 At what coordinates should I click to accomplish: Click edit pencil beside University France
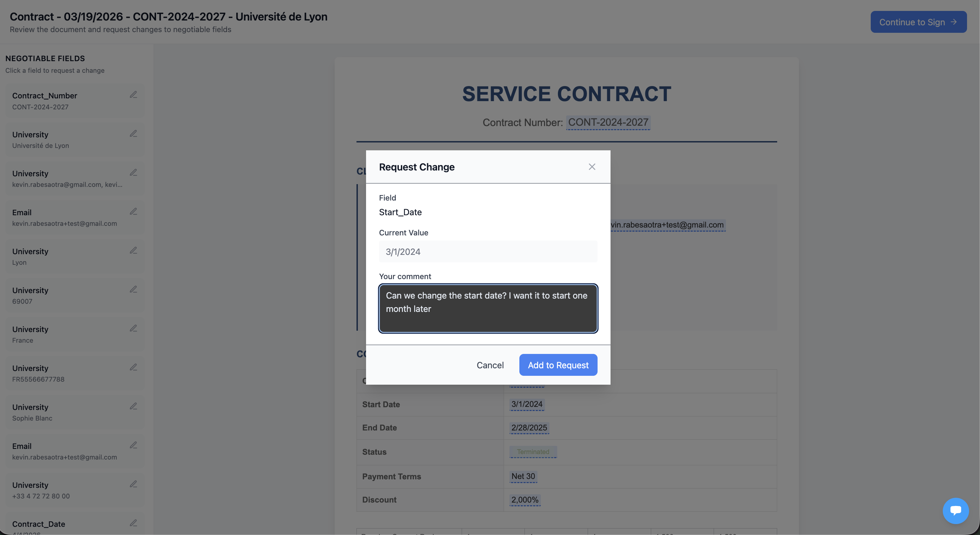133,328
